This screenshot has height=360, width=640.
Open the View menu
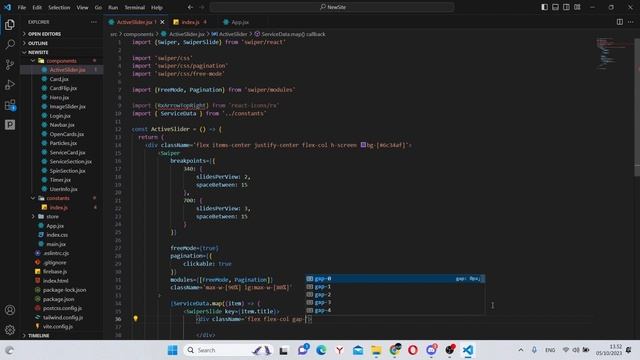82,7
